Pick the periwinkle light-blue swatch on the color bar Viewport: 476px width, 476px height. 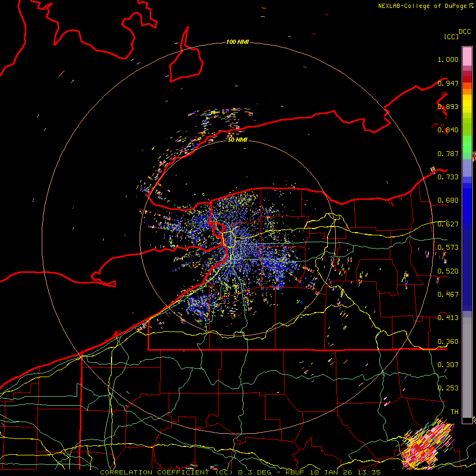click(x=467, y=168)
